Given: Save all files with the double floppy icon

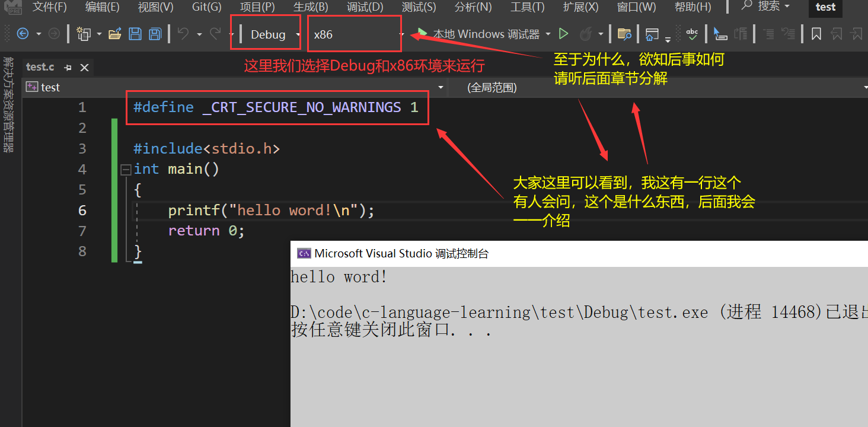Looking at the screenshot, I should click(x=155, y=34).
